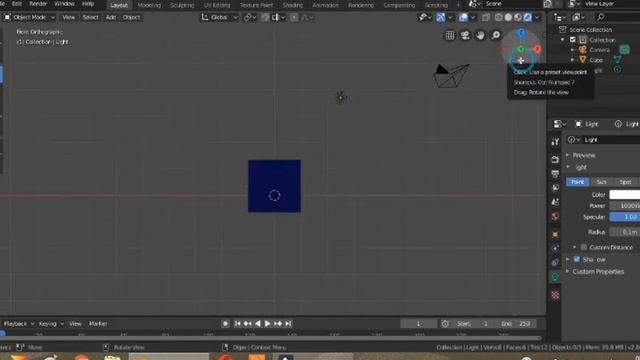Open the Render properties tab

pyautogui.click(x=555, y=160)
